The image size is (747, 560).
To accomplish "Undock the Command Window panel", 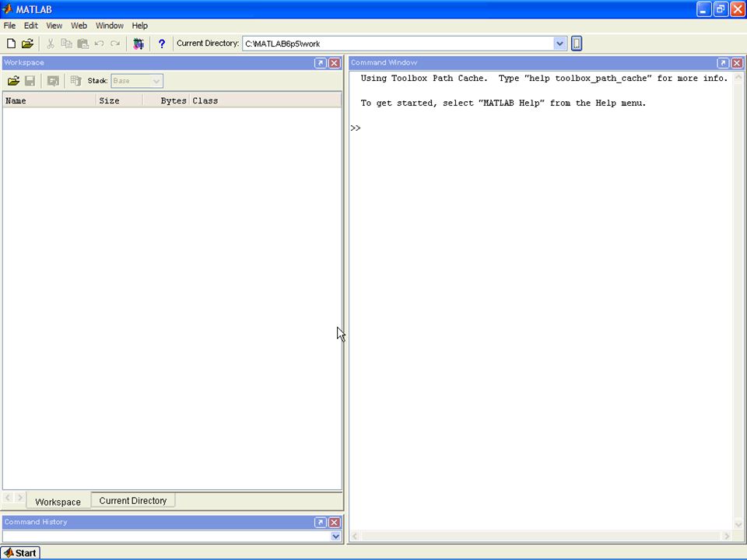I will [x=723, y=63].
